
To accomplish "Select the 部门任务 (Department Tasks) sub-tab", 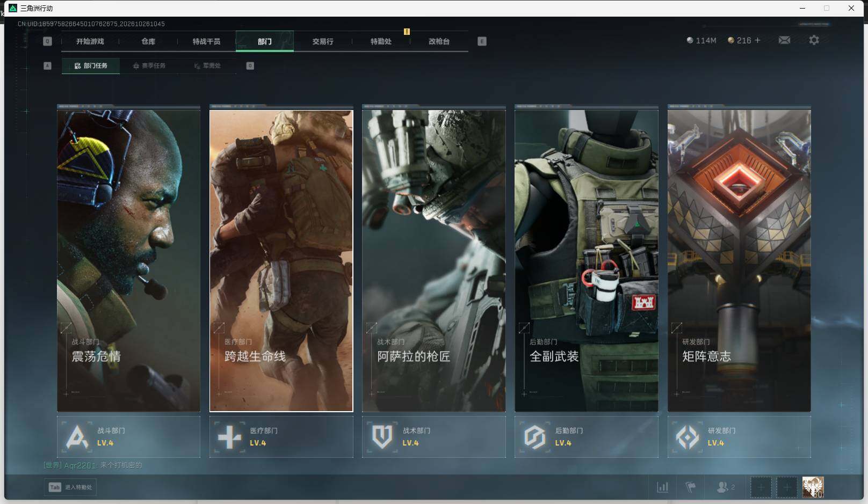I will pos(91,65).
